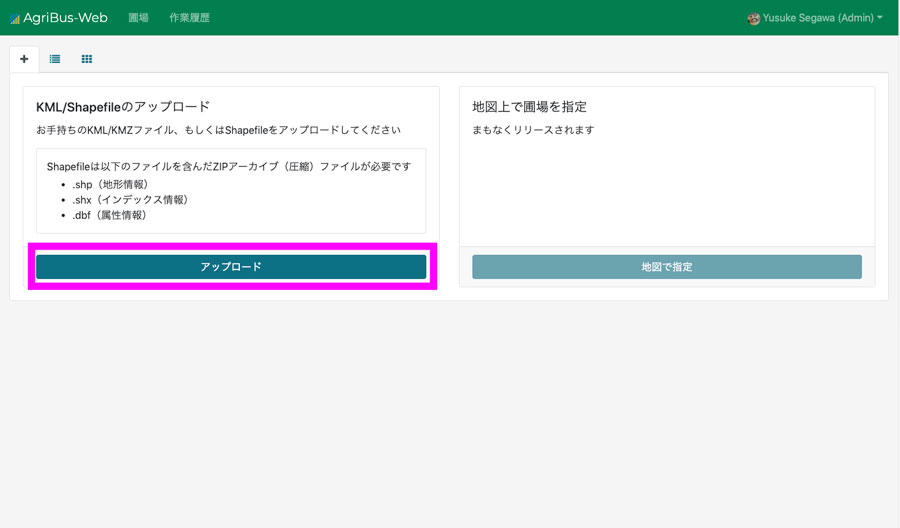Click the 地図で指定 button
900x528 pixels.
coord(667,267)
